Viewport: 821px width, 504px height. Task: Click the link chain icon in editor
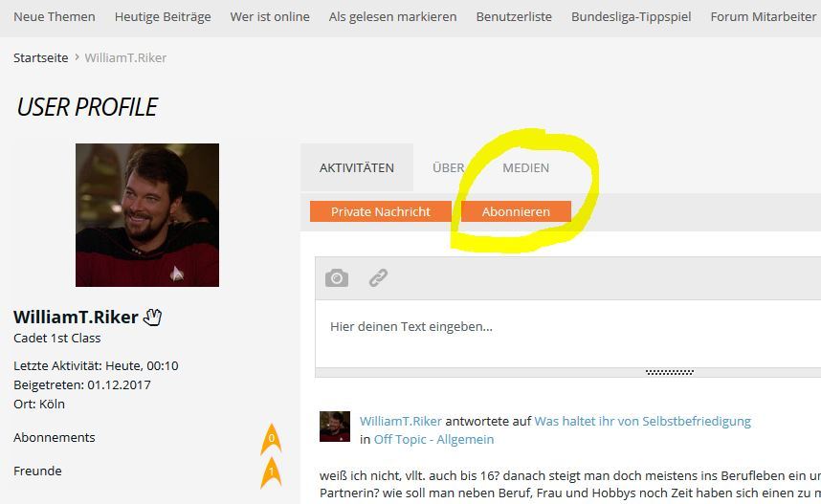click(378, 278)
